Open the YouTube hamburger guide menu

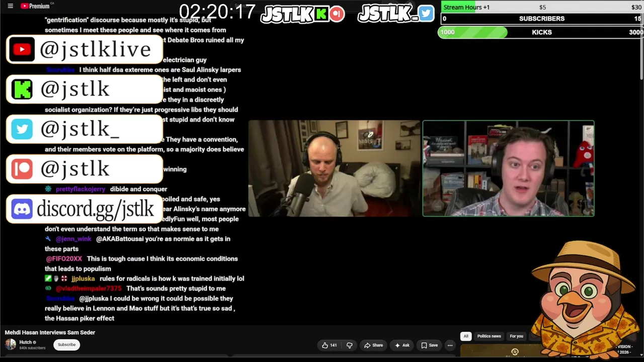[10, 6]
